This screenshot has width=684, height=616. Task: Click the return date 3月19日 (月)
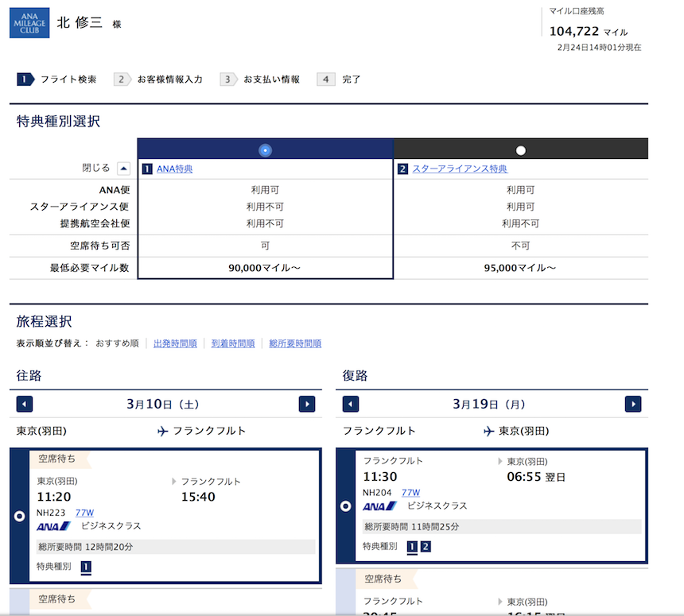click(488, 404)
